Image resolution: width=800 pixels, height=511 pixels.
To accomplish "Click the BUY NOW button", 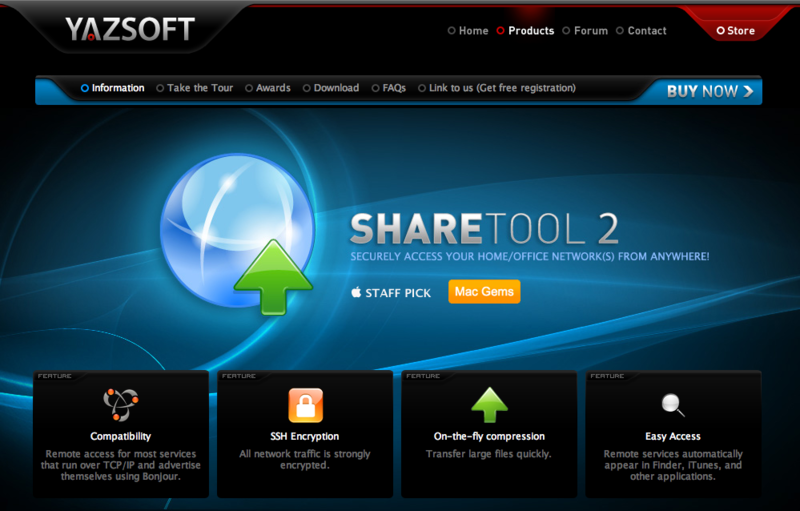I will [710, 91].
